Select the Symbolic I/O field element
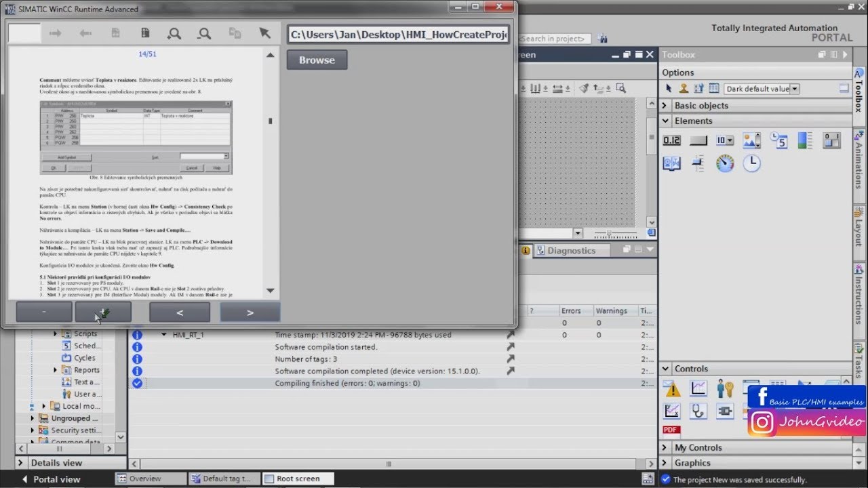The image size is (868, 488). [x=725, y=140]
